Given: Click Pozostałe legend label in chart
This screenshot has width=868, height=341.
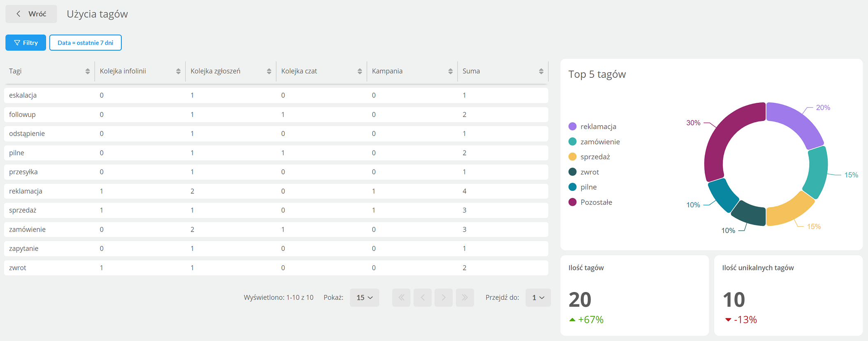Looking at the screenshot, I should click(x=596, y=202).
